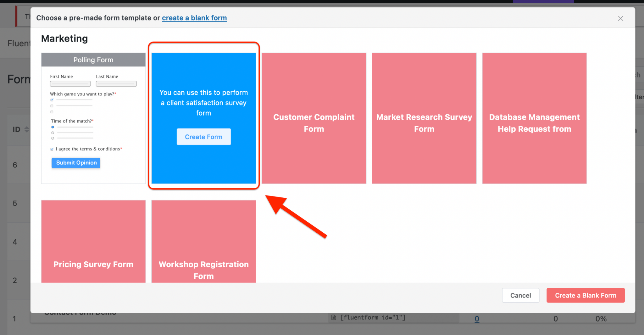The image size is (644, 335).
Task: Open the entries count "0" link
Action: click(477, 319)
